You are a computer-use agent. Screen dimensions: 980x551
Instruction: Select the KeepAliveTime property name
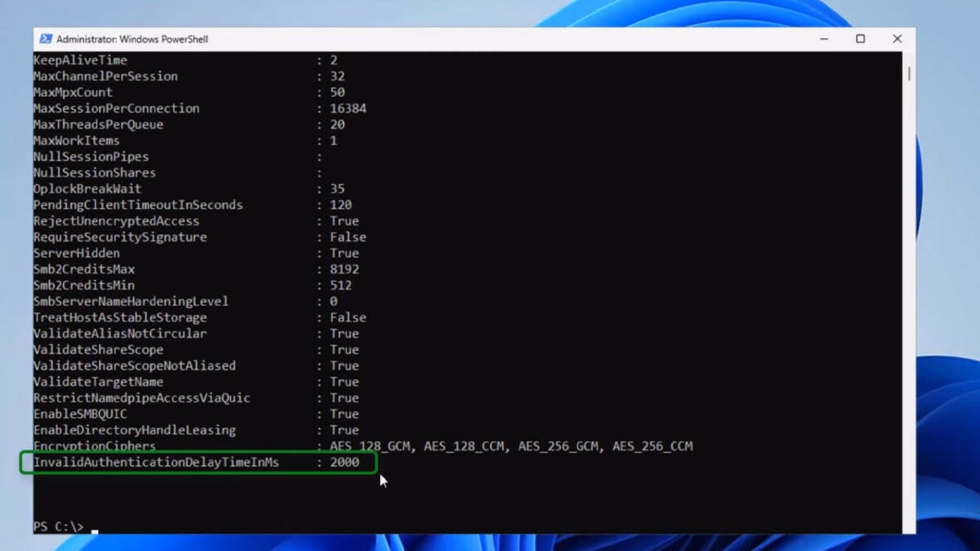click(80, 60)
